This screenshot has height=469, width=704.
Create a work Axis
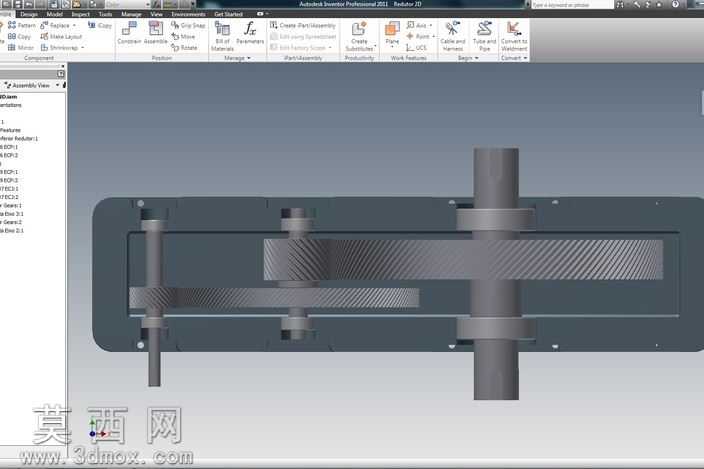tap(416, 25)
